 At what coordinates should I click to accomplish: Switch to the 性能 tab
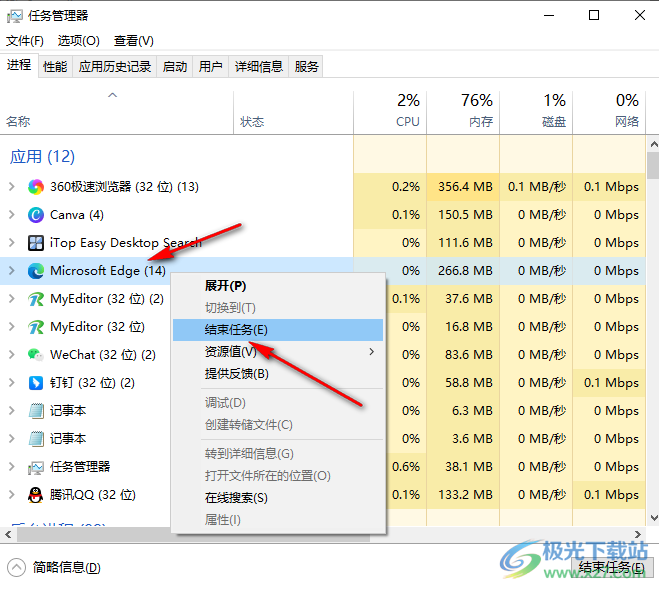55,66
